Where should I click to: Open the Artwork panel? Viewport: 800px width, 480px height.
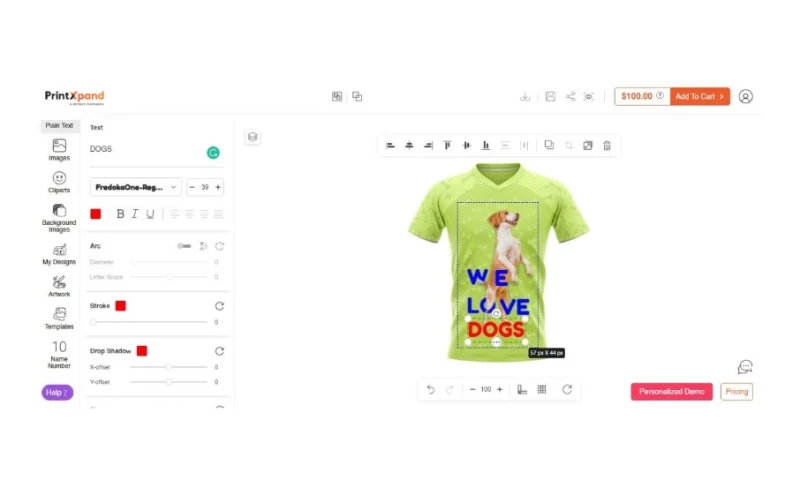tap(59, 286)
